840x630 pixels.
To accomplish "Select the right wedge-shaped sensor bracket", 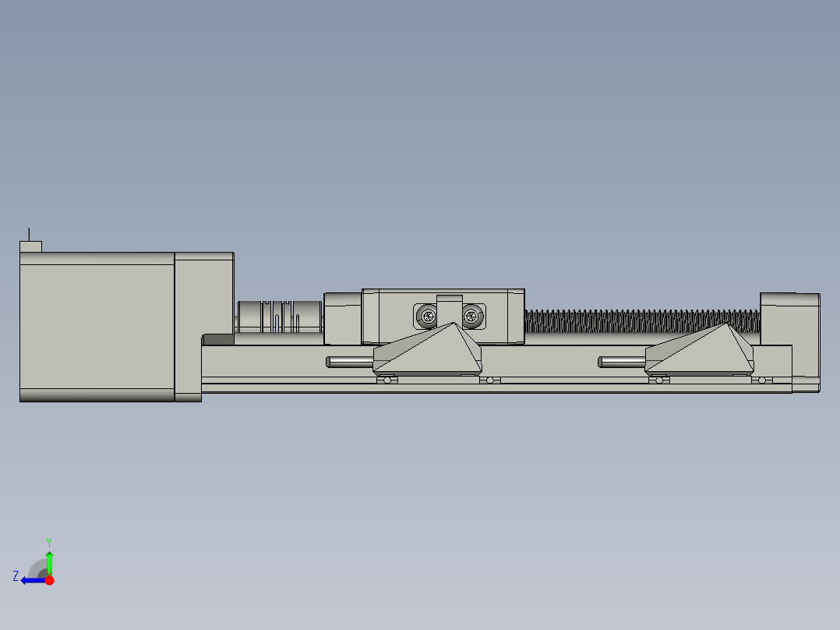I will [x=699, y=349].
